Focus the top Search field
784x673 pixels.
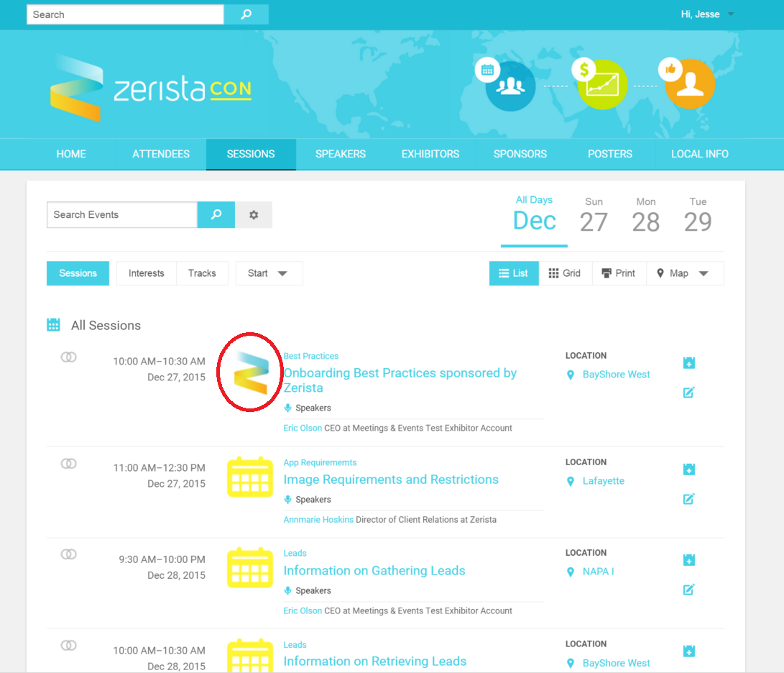(125, 14)
